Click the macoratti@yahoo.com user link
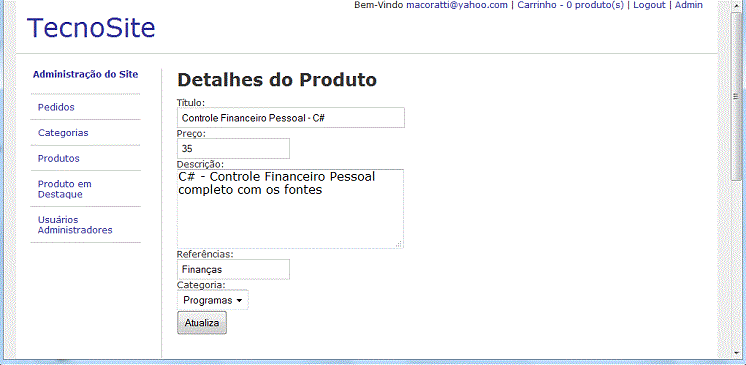This screenshot has width=746, height=365. pos(457,5)
